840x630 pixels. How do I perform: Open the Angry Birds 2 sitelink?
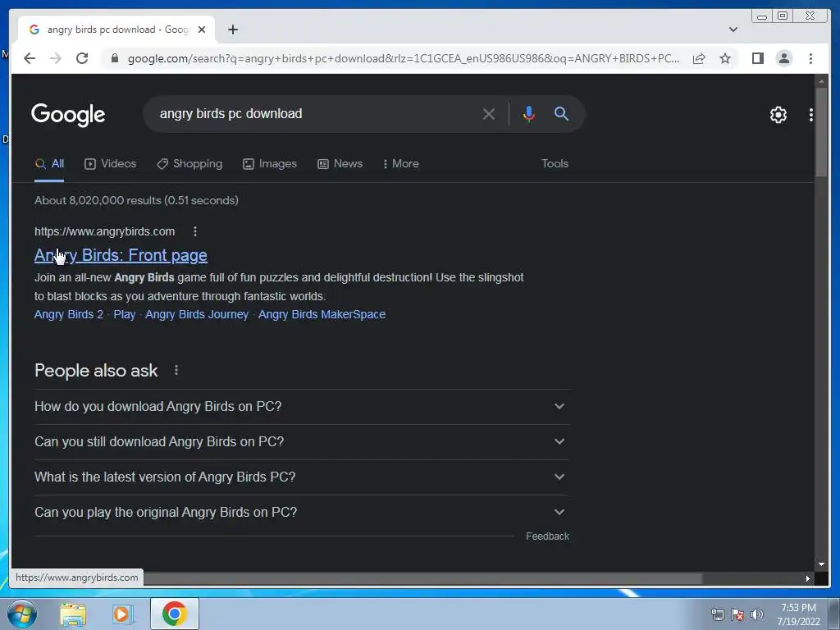coord(69,314)
